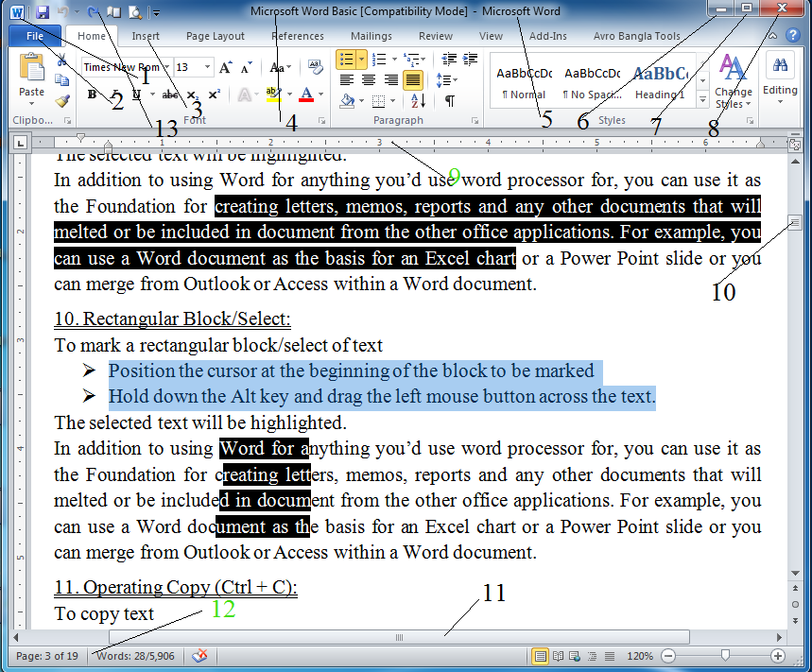Switch to the Mailings ribbon tab

tap(371, 36)
